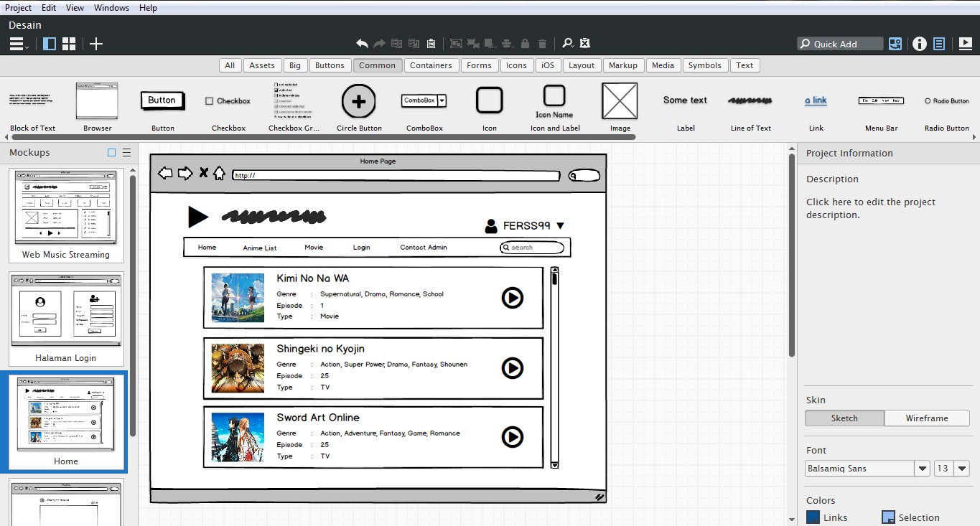980x526 pixels.
Task: Expand the hamburger menu in the top left
Action: coord(16,43)
